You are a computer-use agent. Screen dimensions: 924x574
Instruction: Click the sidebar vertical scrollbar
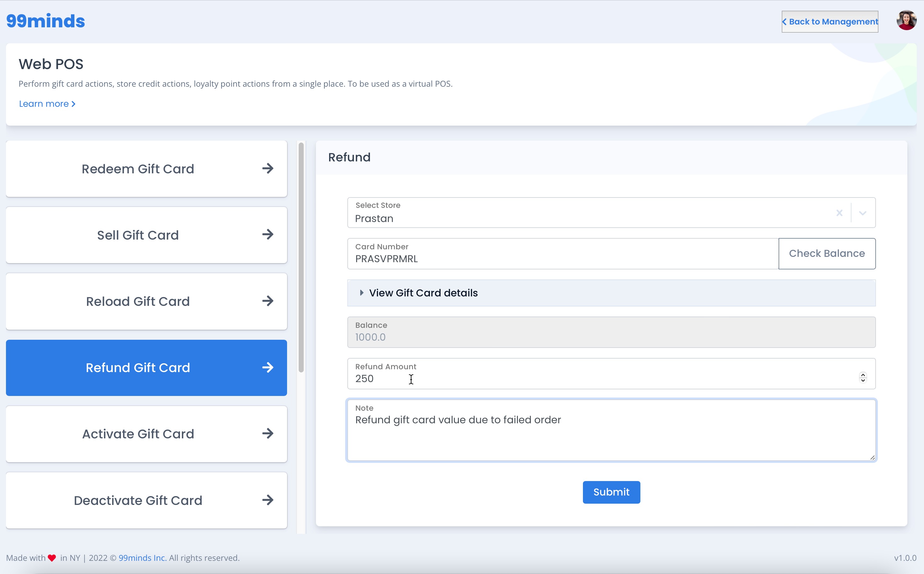(x=301, y=258)
